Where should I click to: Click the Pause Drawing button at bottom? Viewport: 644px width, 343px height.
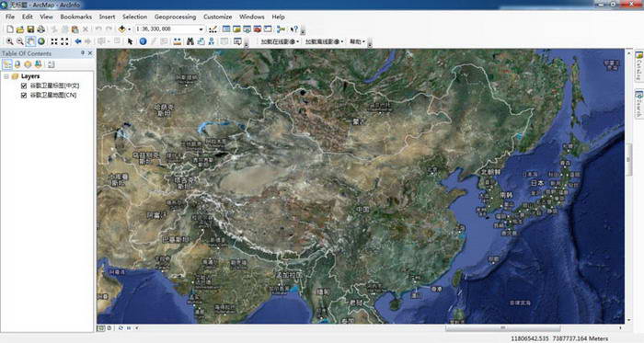(129, 328)
